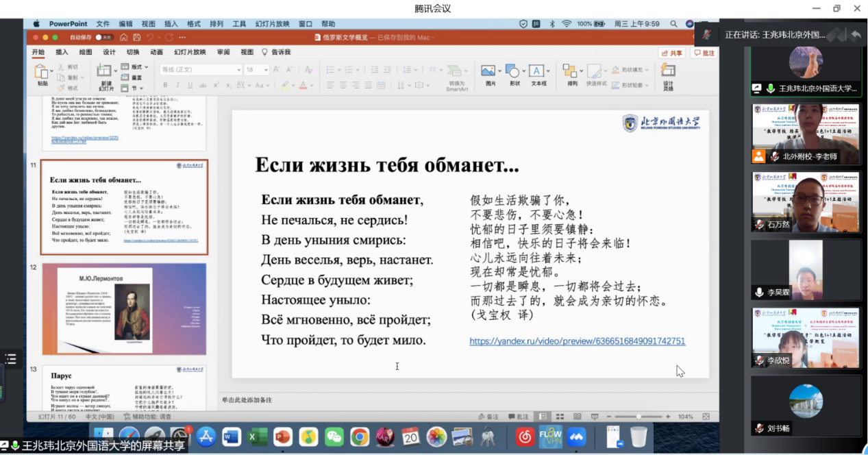Screen dimensions: 868x455
Task: Open the Trash in the Dock
Action: click(638, 436)
